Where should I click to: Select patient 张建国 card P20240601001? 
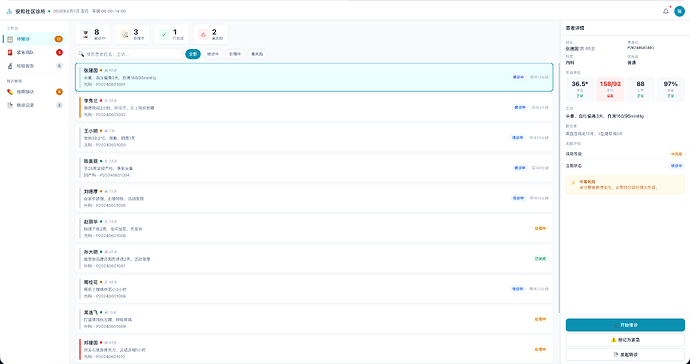click(314, 77)
